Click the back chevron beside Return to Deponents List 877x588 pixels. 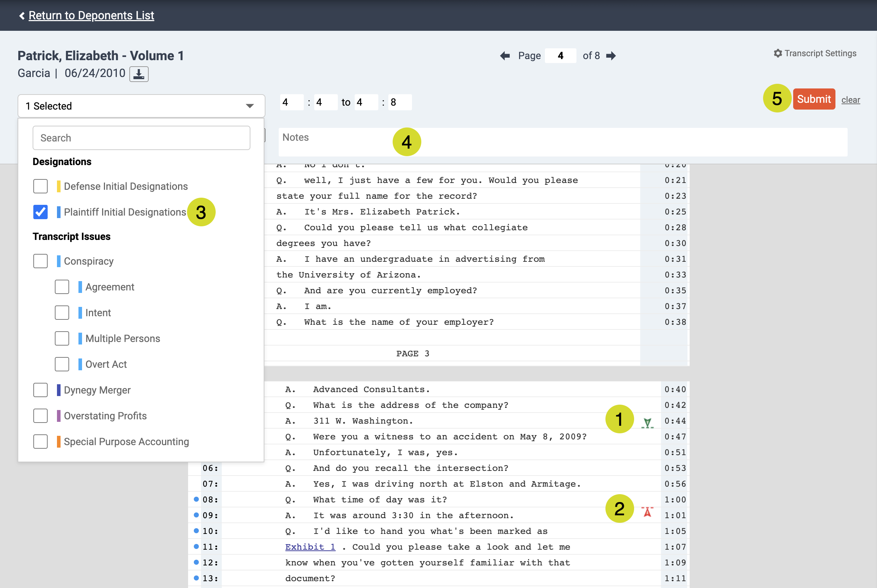coord(22,16)
